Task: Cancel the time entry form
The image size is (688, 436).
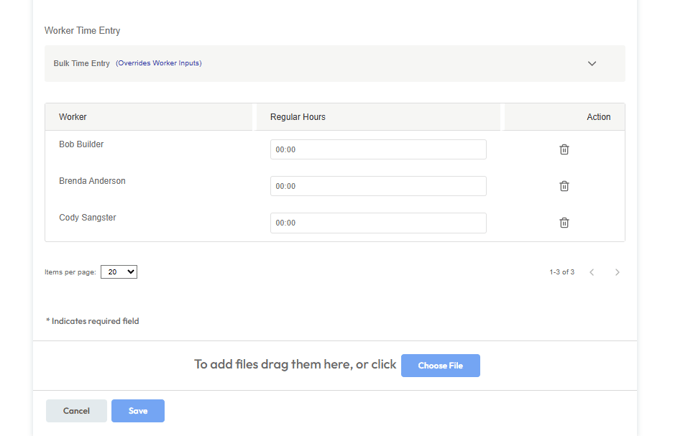Action: click(x=76, y=411)
